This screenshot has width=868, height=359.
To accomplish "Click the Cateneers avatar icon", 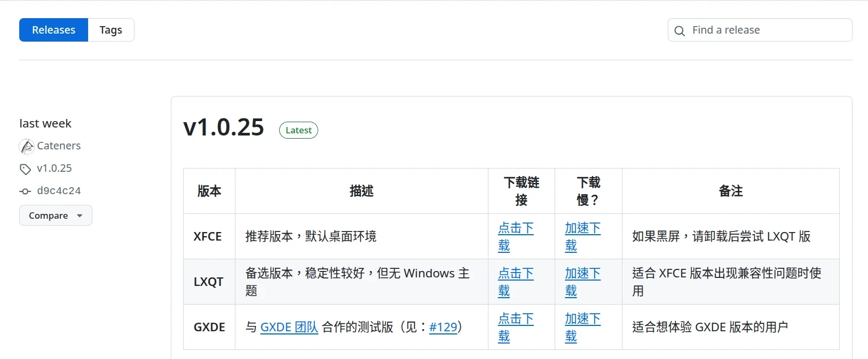I will 27,146.
